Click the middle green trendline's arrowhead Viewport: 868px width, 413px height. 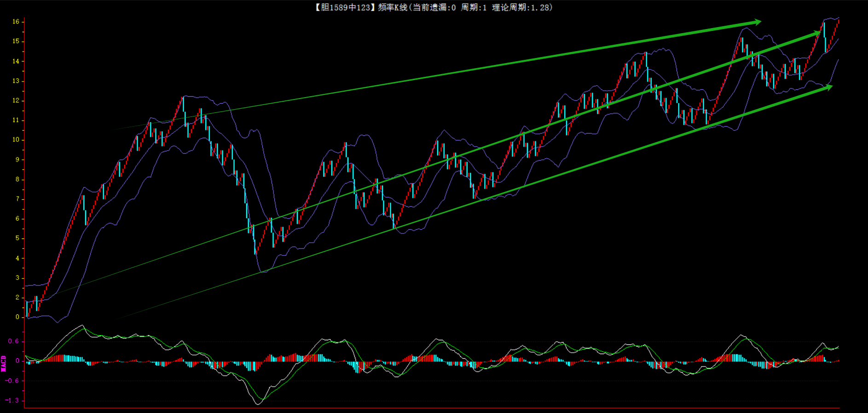[816, 33]
